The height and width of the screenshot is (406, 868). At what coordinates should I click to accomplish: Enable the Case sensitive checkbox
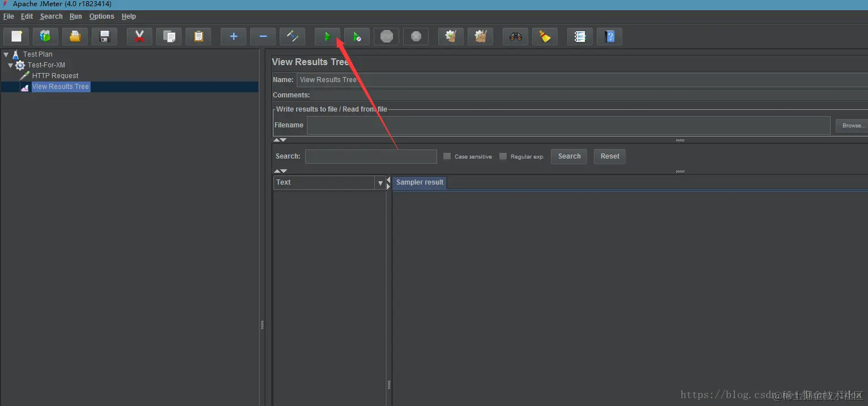(447, 156)
